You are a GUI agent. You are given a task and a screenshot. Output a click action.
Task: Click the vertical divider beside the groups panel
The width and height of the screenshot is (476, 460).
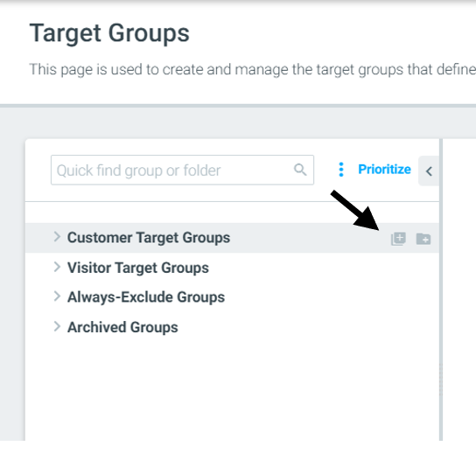441,289
